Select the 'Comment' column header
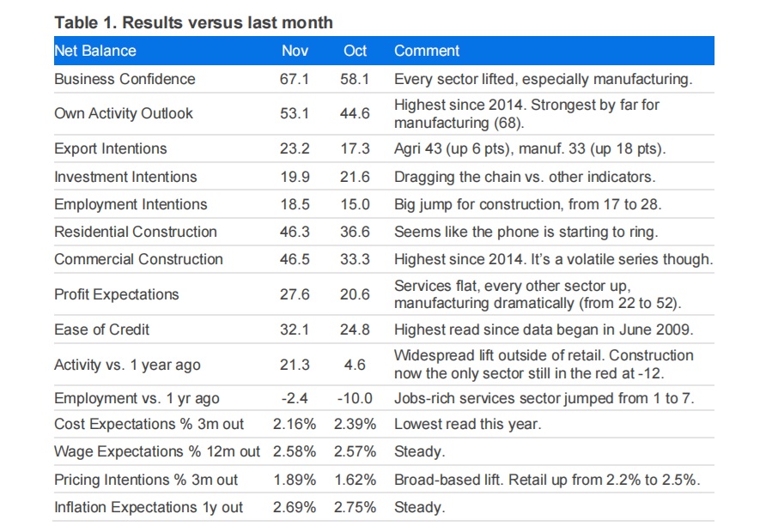772x532 pixels. (427, 51)
